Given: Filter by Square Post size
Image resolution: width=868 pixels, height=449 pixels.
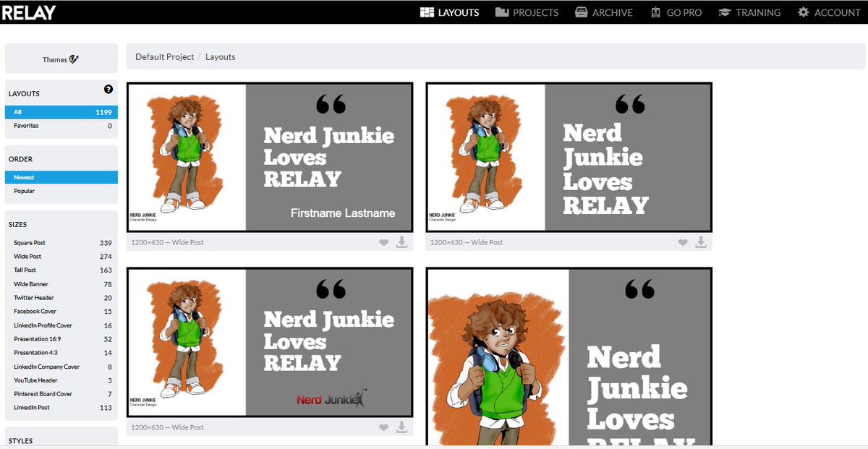Looking at the screenshot, I should pyautogui.click(x=61, y=243).
